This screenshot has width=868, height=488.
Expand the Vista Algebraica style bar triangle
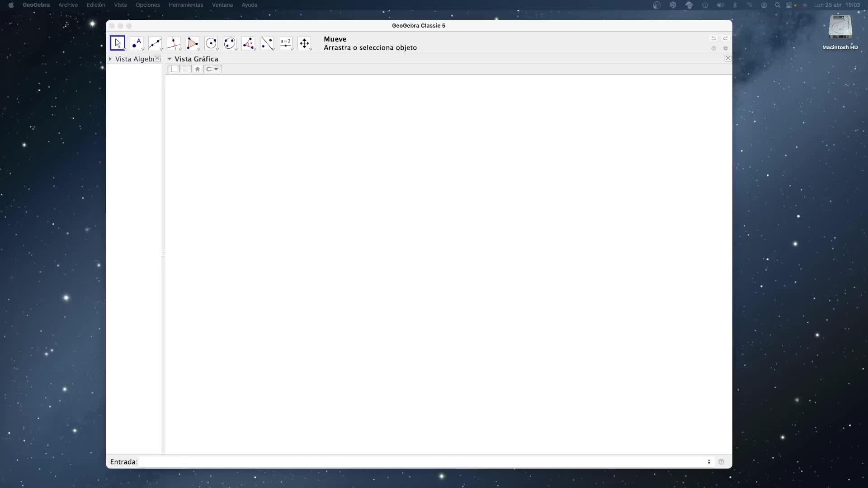click(110, 59)
